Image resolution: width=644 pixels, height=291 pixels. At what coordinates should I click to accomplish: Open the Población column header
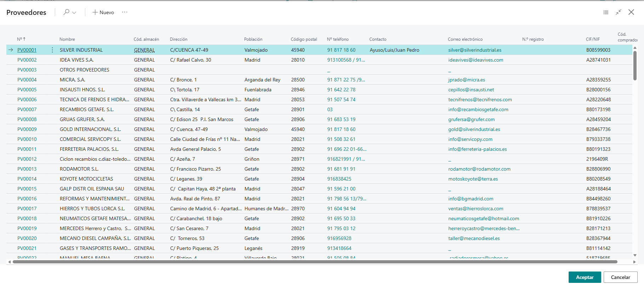(253, 39)
